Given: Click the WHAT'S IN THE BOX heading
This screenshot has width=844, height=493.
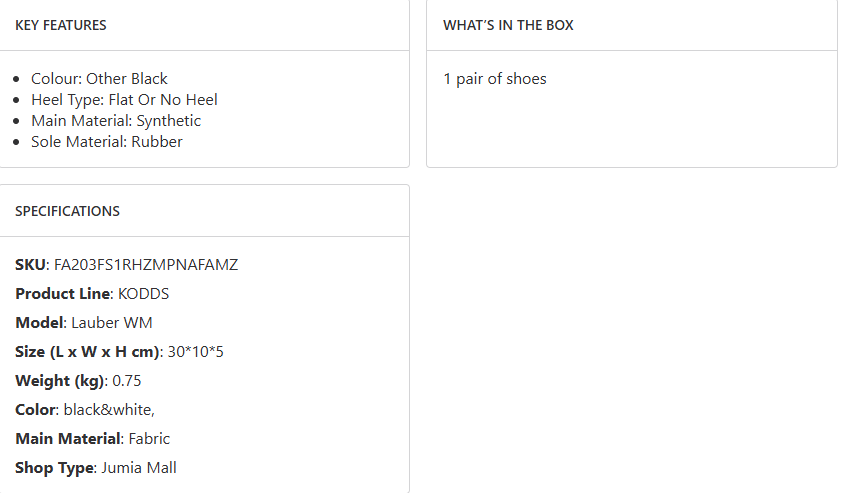Looking at the screenshot, I should [508, 25].
